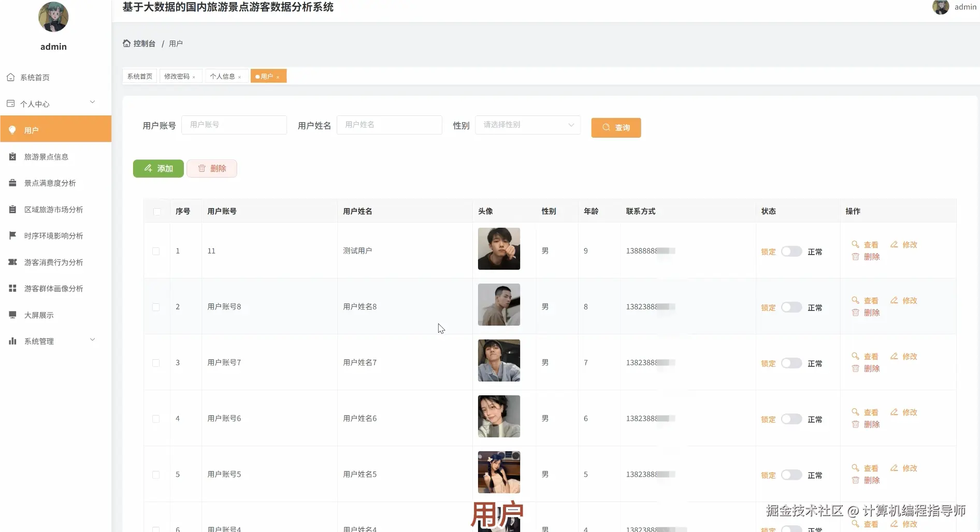Close the 修改密码 tab
980x532 pixels.
[194, 76]
